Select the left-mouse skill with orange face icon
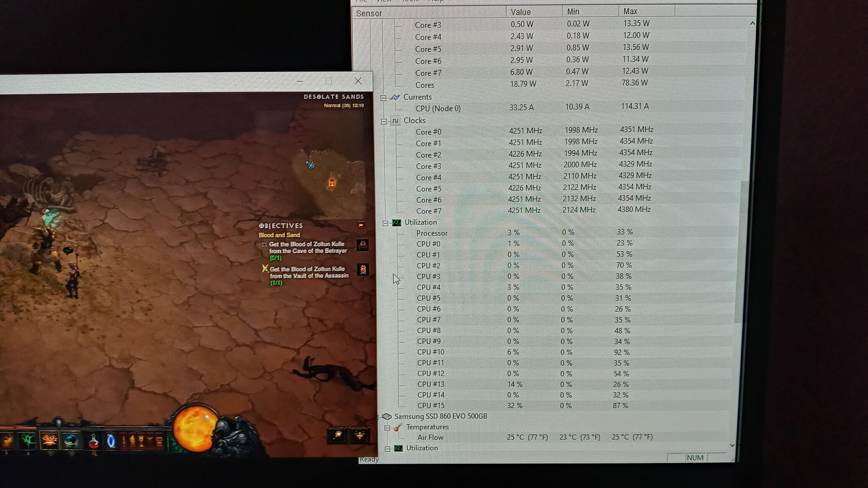This screenshot has height=488, width=868. point(49,440)
